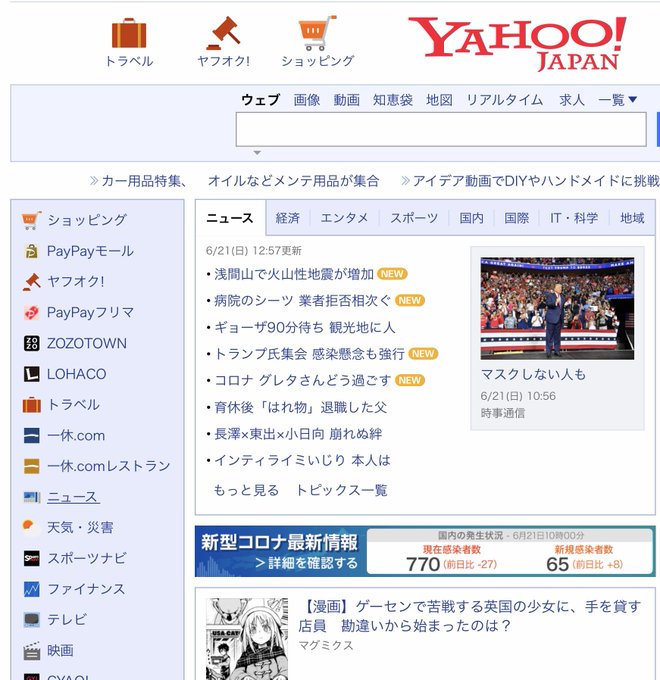660x680 pixels.
Task: Click もっと見る link under headlines
Action: click(x=246, y=490)
